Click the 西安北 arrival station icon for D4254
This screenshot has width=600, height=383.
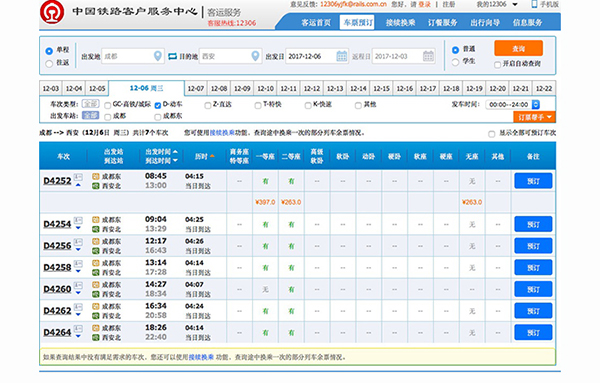point(96,229)
